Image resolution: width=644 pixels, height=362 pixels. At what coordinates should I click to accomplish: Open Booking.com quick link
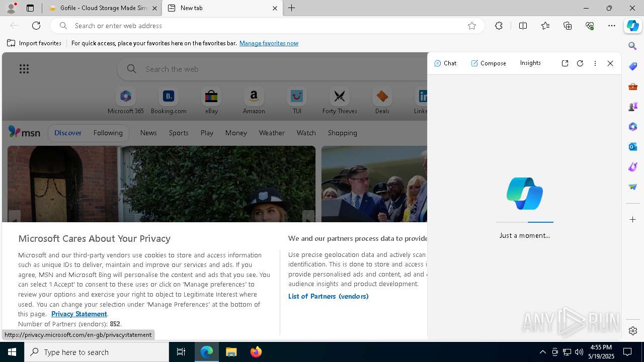(x=169, y=101)
